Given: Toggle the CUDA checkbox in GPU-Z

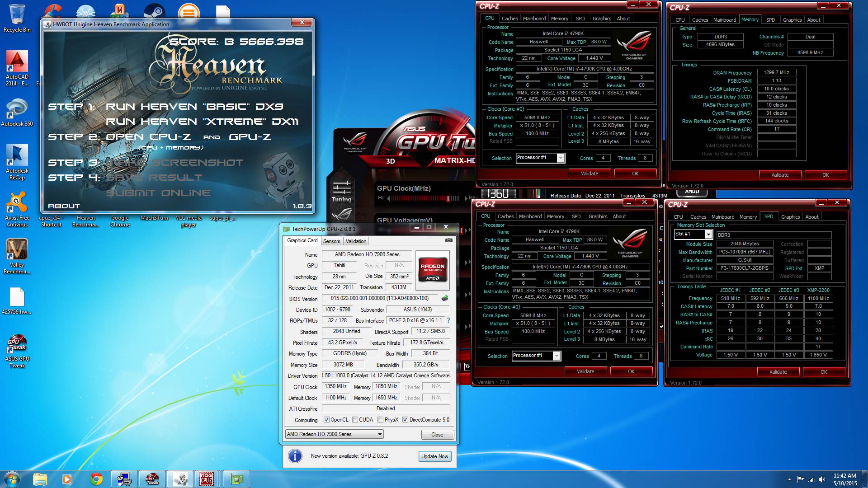Looking at the screenshot, I should (x=355, y=420).
